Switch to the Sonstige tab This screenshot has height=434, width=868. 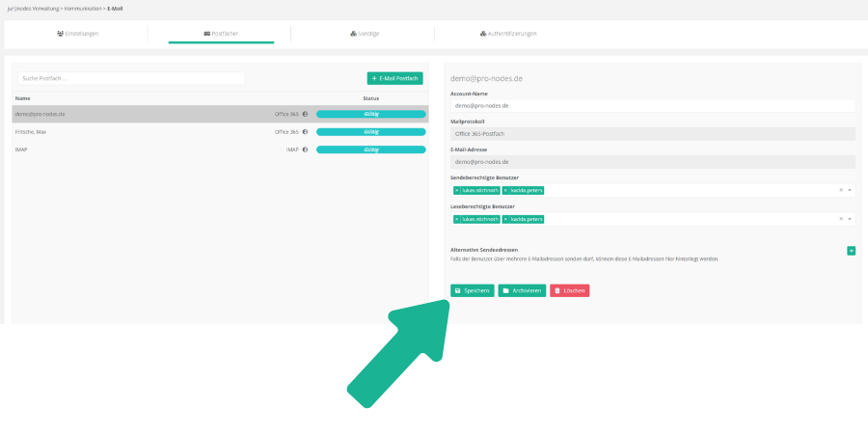pos(366,34)
